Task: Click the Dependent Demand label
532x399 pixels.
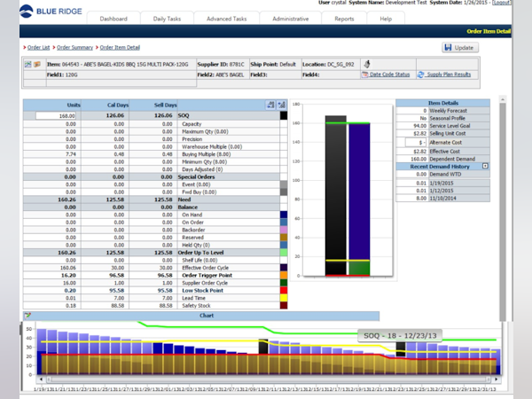Action: 452,159
